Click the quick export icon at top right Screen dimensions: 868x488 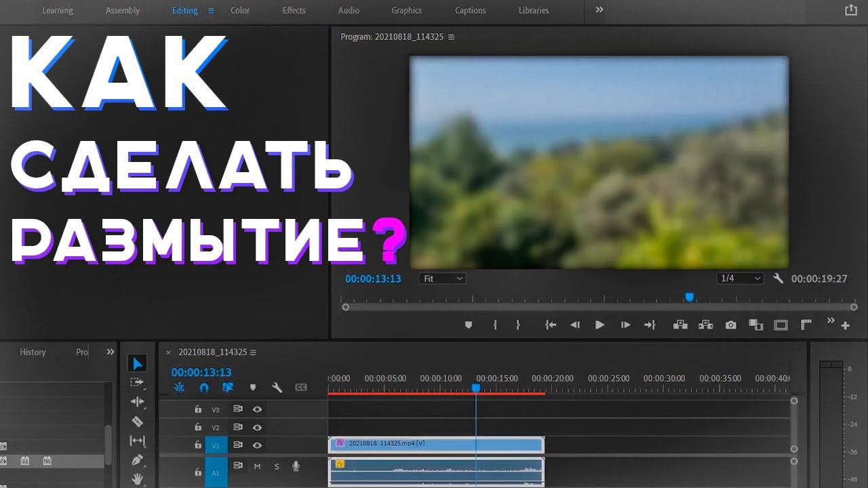850,10
